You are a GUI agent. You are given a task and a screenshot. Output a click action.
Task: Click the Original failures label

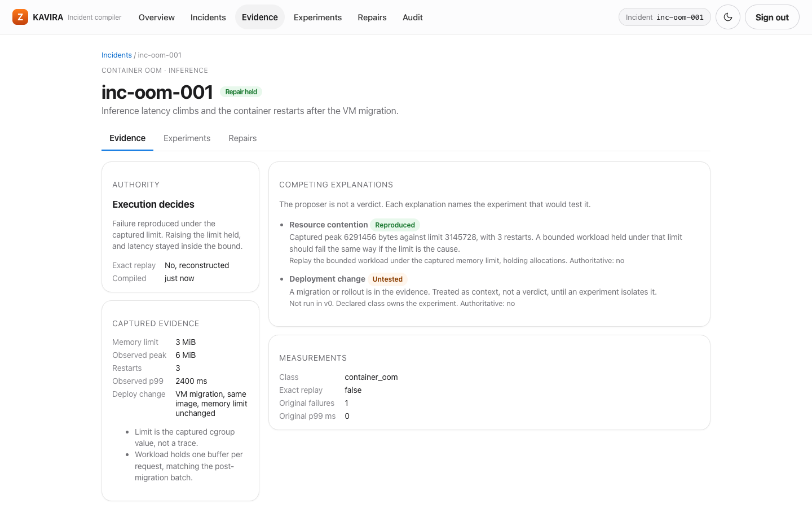(x=307, y=403)
